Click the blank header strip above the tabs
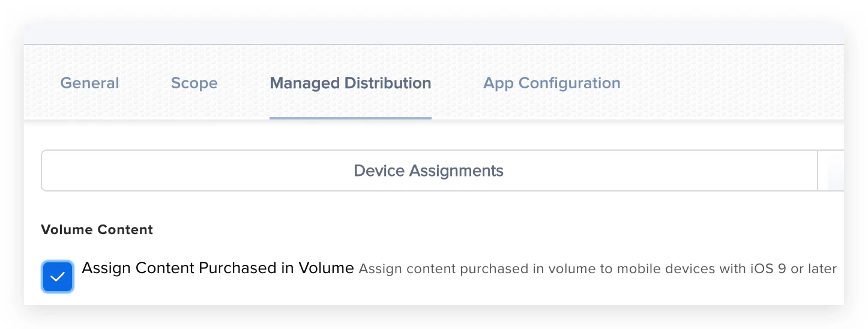 [434, 34]
